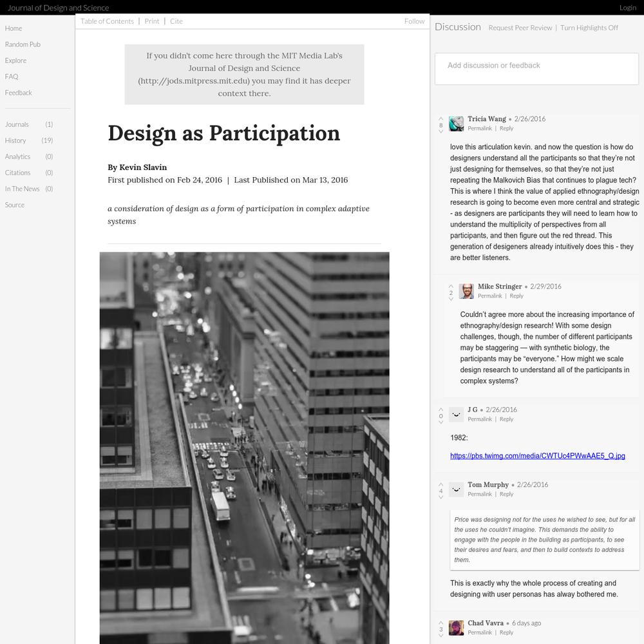The height and width of the screenshot is (644, 644).
Task: Open History (19) in sidebar
Action: 29,140
